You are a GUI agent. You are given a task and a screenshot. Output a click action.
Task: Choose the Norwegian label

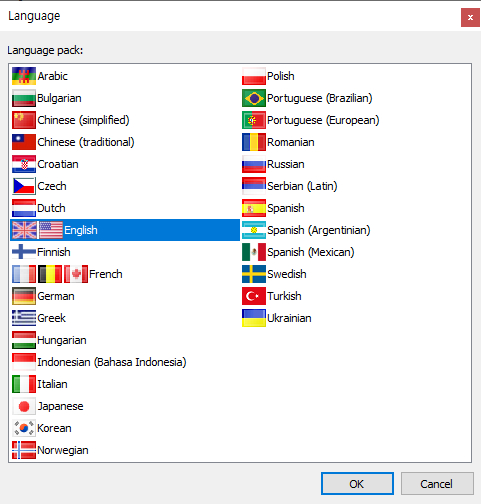[63, 450]
